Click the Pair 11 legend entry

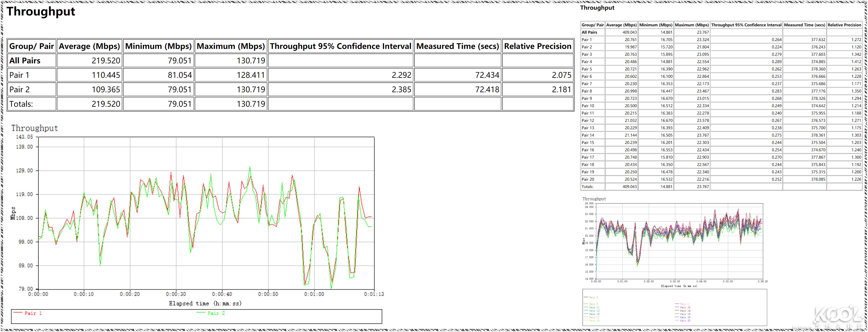point(594,307)
